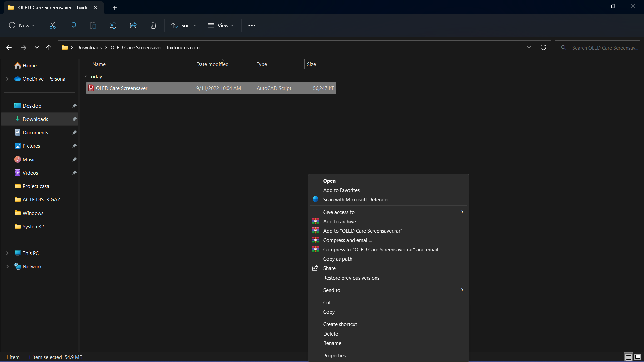The image size is (644, 362).
Task: Click the Share icon in toolbar
Action: tap(133, 25)
